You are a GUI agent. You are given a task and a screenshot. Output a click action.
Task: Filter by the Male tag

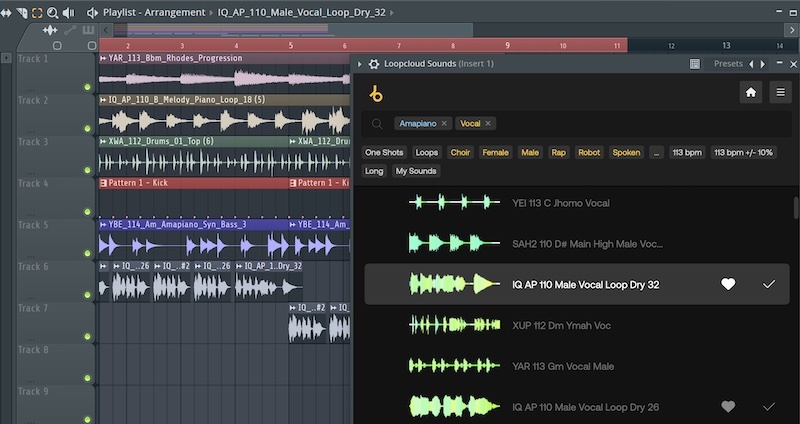point(530,153)
